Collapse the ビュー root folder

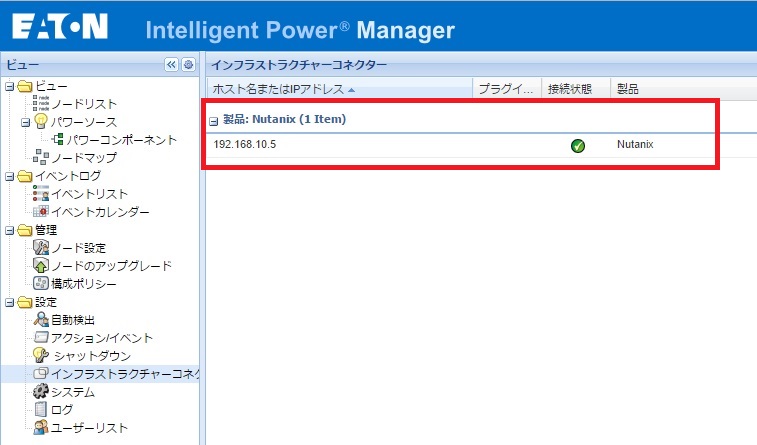[9, 87]
